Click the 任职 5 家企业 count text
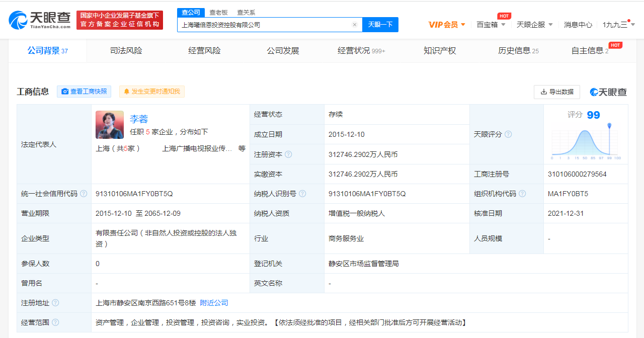Viewport: 644px width, 338px height. pyautogui.click(x=169, y=132)
